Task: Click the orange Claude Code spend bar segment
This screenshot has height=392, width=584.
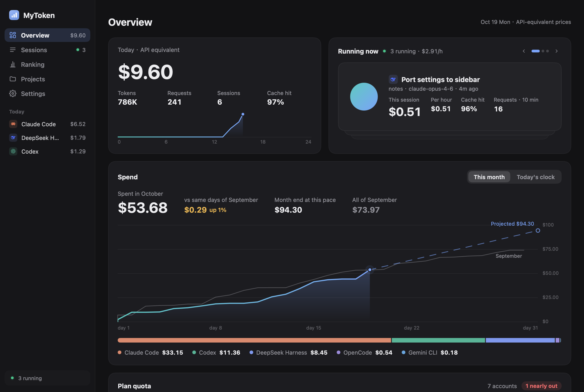Action: click(x=254, y=340)
